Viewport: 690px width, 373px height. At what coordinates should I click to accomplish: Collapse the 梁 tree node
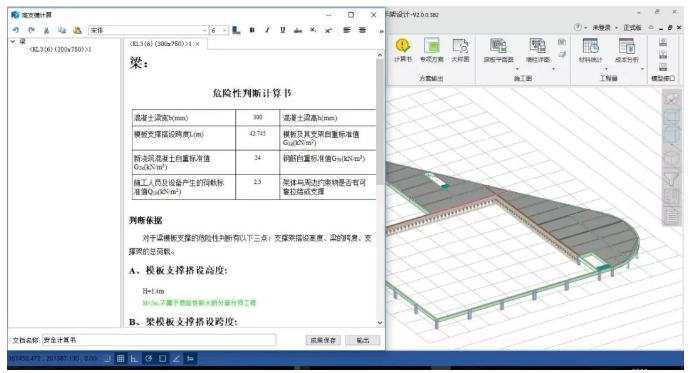(x=13, y=42)
